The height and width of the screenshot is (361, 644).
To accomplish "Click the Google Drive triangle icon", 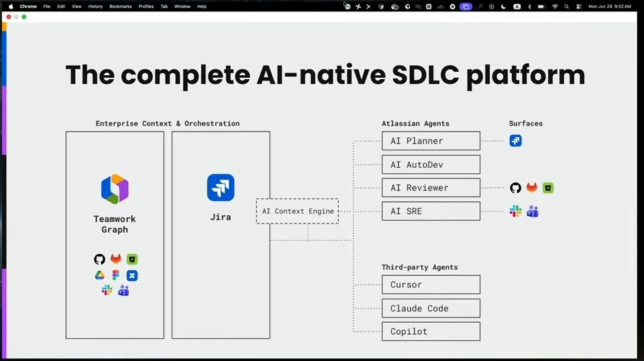I will (x=99, y=276).
